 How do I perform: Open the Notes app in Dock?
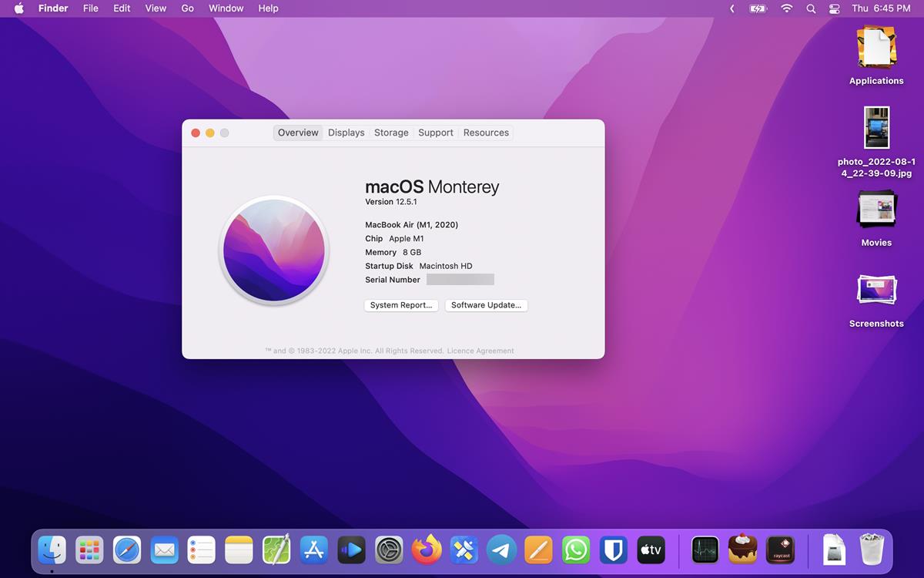239,549
